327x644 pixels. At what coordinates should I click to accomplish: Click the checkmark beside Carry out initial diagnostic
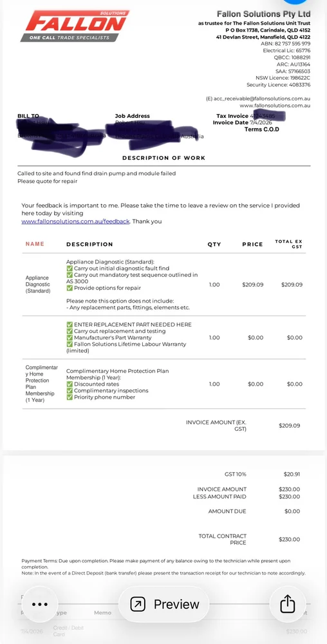[70, 268]
